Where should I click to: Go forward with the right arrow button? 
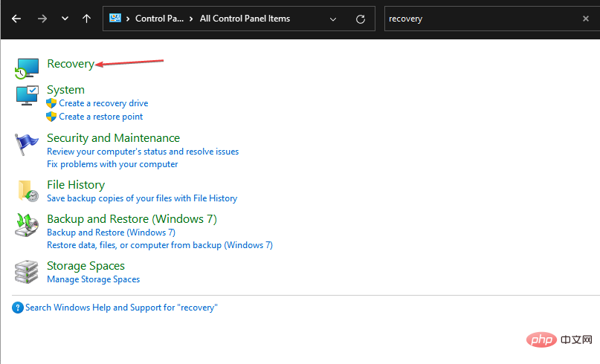[x=42, y=19]
